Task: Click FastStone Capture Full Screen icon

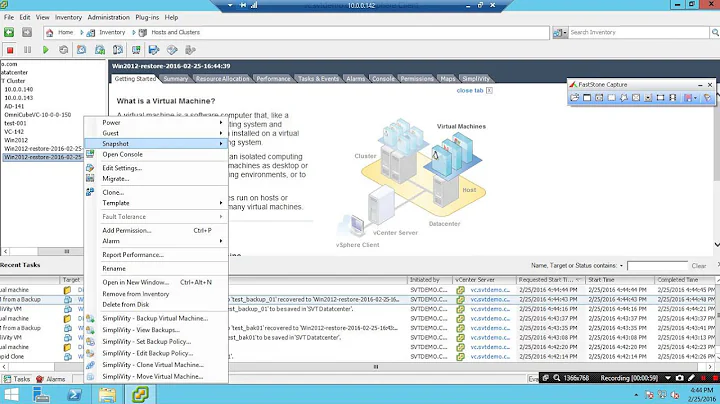Action: [x=636, y=97]
